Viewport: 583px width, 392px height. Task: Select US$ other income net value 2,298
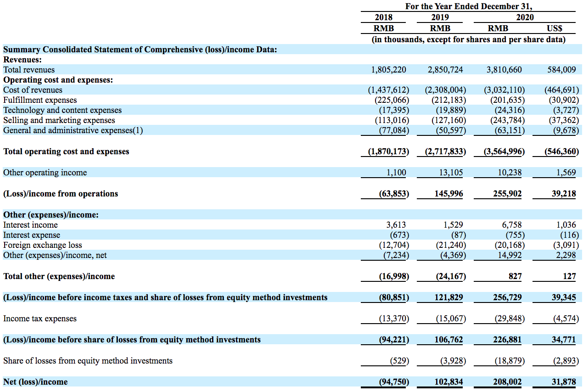coord(566,255)
